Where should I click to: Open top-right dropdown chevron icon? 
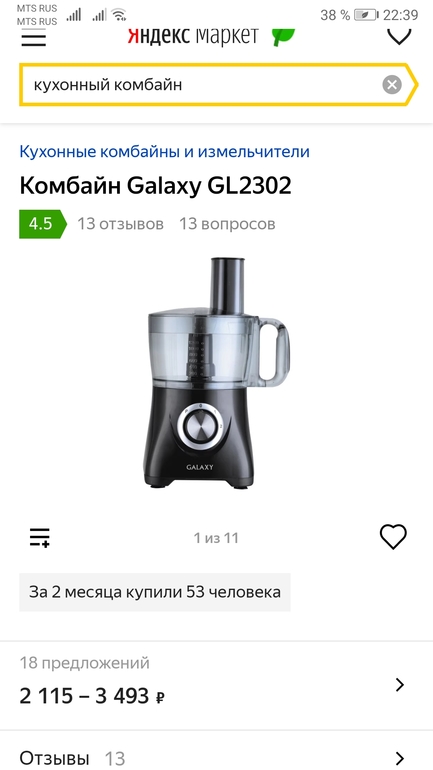click(x=399, y=37)
